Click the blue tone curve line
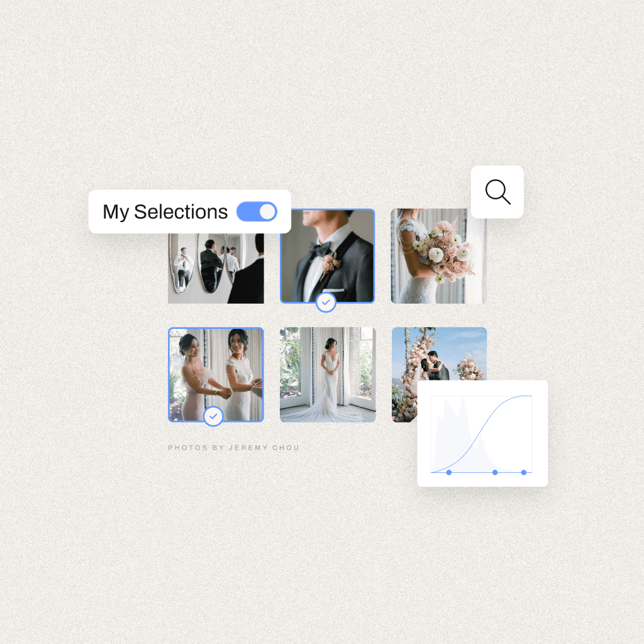The image size is (644, 644). (481, 434)
